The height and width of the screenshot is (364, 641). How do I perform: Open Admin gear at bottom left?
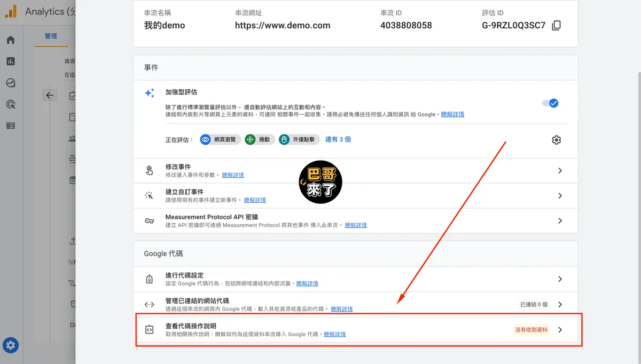(11, 345)
